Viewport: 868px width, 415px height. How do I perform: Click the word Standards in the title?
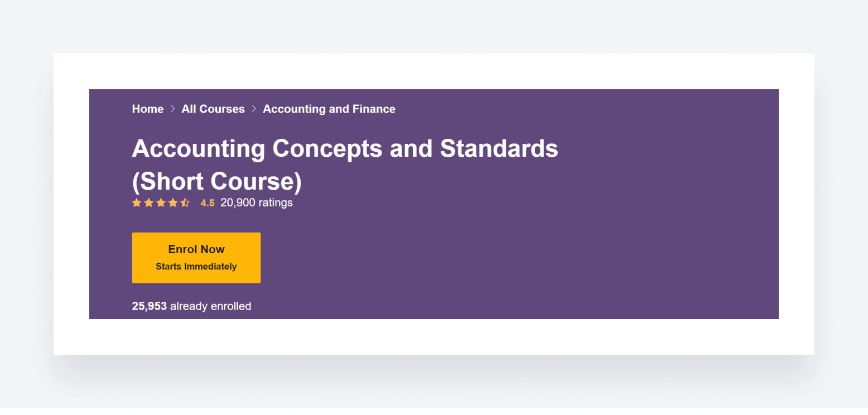pyautogui.click(x=499, y=148)
